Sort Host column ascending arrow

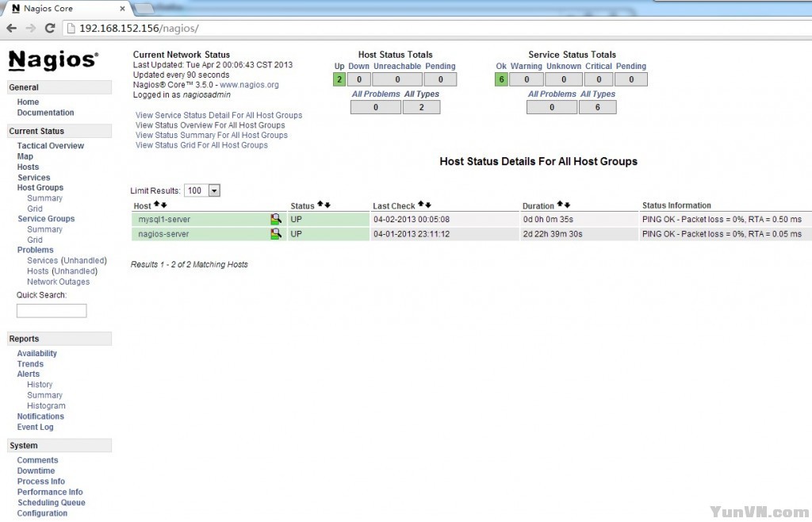tap(156, 205)
